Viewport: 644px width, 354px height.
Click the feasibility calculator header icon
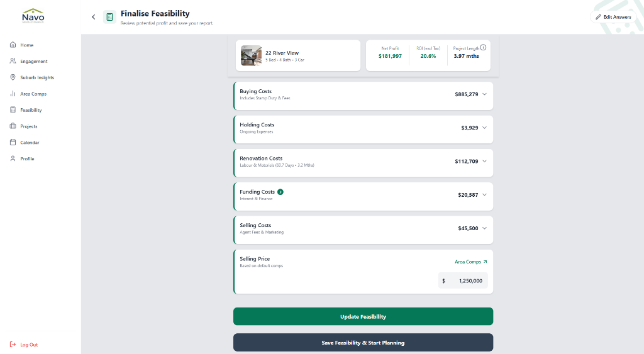(110, 17)
